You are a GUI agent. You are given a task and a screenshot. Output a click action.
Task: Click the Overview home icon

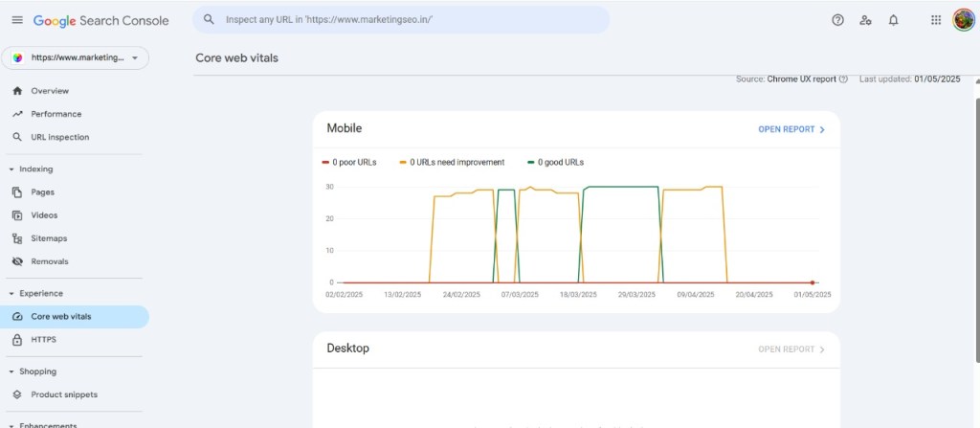pyautogui.click(x=17, y=91)
